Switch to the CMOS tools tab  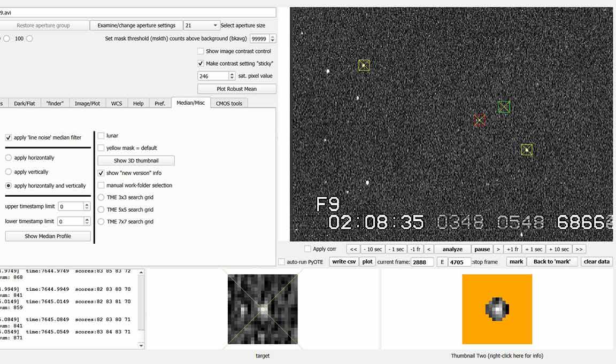coord(229,103)
